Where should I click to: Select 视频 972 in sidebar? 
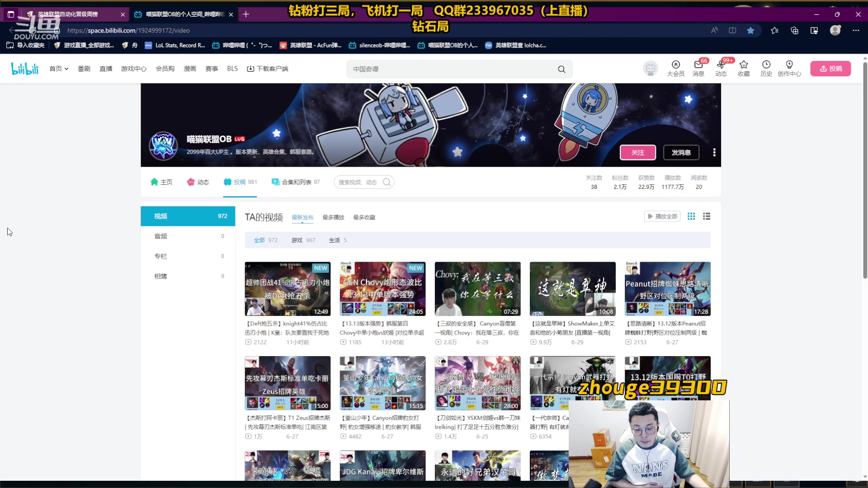tap(188, 216)
